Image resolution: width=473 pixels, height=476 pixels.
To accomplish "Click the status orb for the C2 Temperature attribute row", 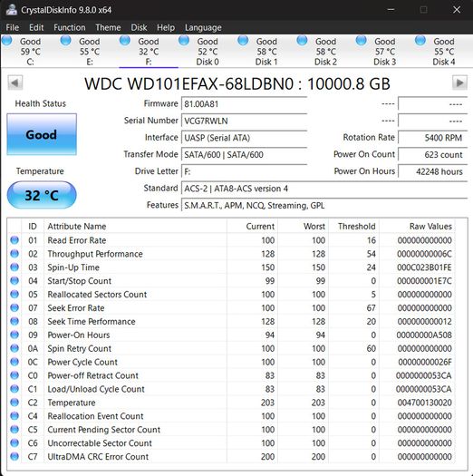I will (14, 403).
